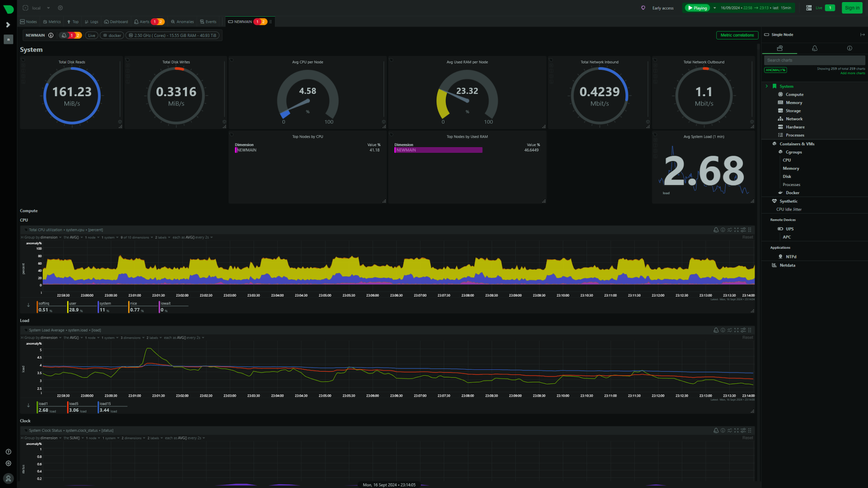Open chart settings sliders on System Load Average chart
The width and height of the screenshot is (868, 488).
click(x=743, y=330)
